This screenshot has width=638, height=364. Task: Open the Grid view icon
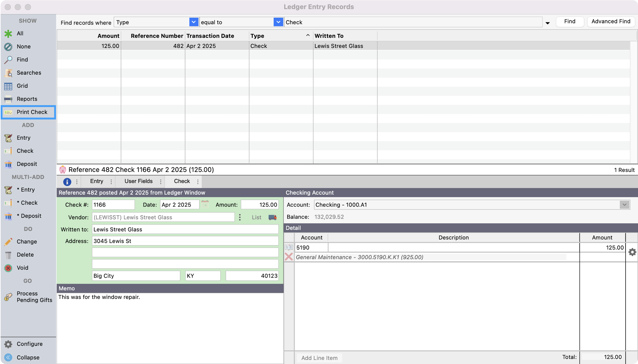[x=8, y=86]
